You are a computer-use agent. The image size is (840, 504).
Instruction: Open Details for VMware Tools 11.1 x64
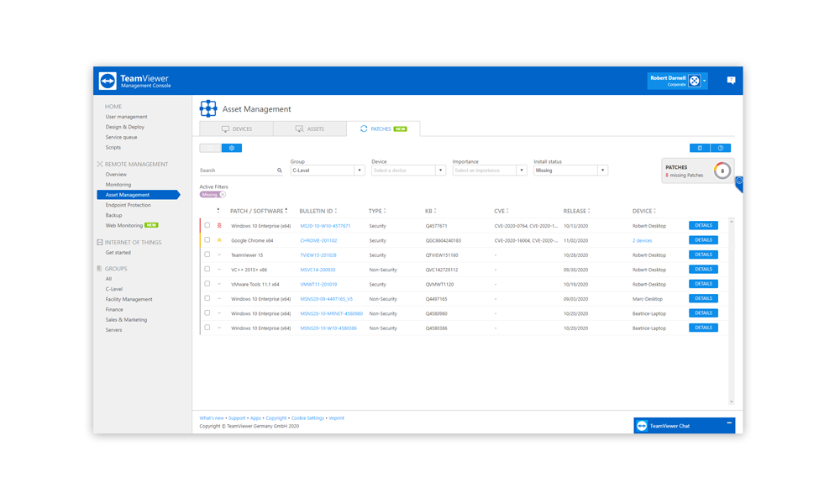703,284
